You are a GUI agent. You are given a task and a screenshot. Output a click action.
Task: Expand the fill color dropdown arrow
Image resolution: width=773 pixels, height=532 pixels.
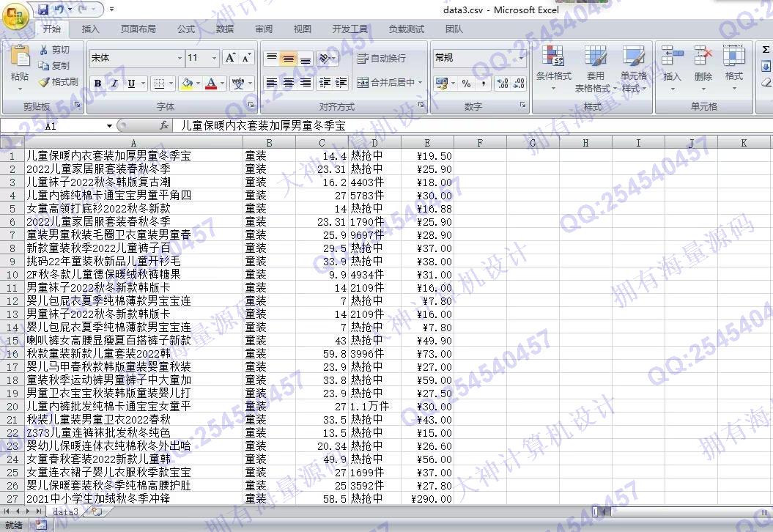[x=198, y=84]
